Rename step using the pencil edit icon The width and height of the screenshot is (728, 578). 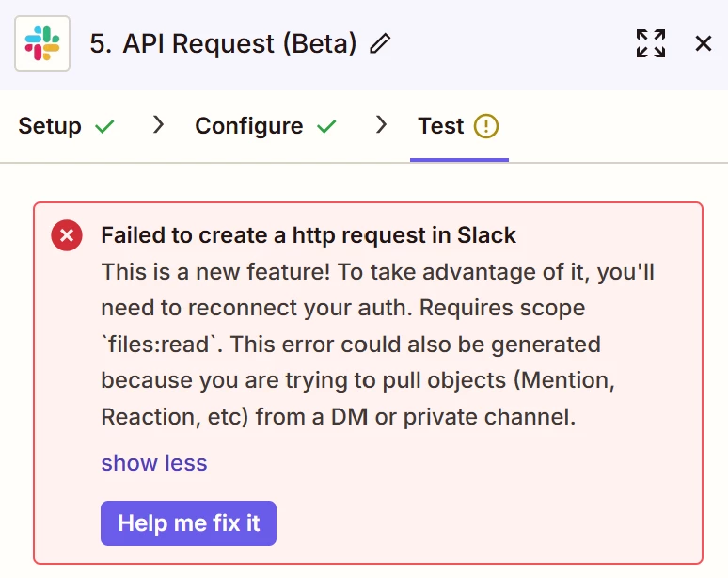coord(380,43)
